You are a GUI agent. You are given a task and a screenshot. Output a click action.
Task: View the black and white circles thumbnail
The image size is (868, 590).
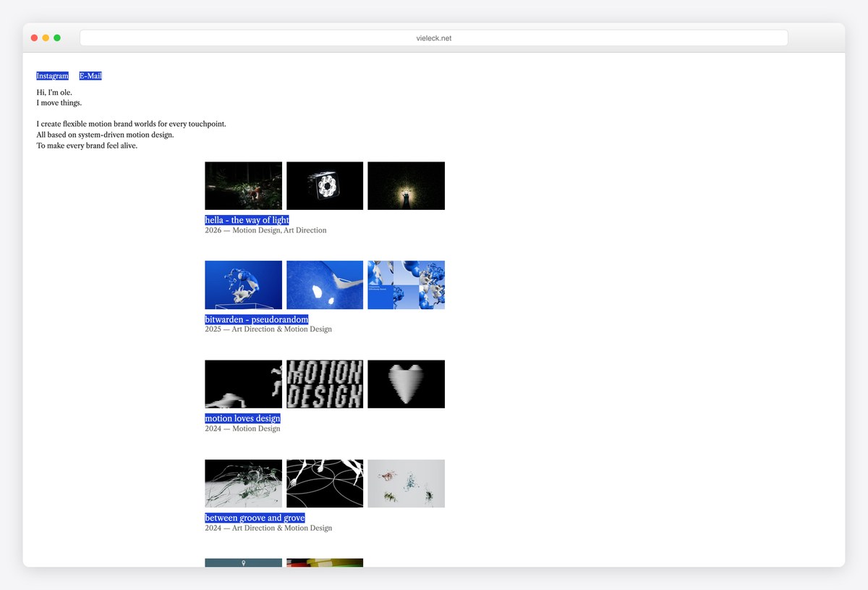(325, 484)
